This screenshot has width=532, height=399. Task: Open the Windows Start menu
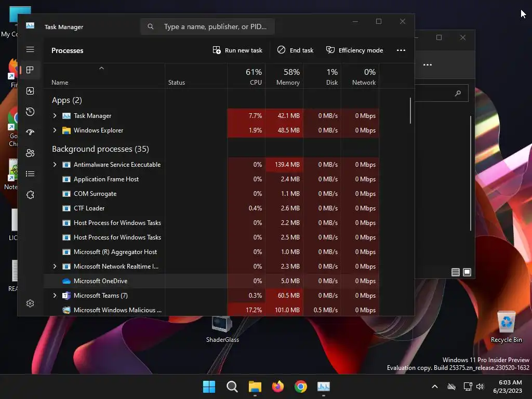tap(209, 387)
